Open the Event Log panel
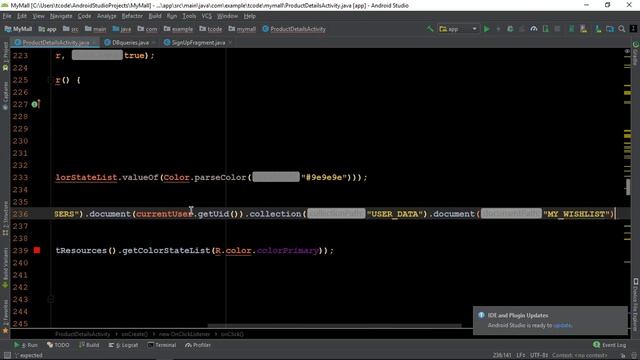 (610, 345)
